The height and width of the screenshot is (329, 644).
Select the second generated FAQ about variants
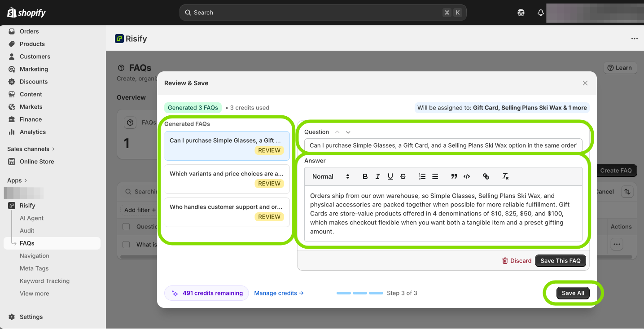tap(227, 179)
